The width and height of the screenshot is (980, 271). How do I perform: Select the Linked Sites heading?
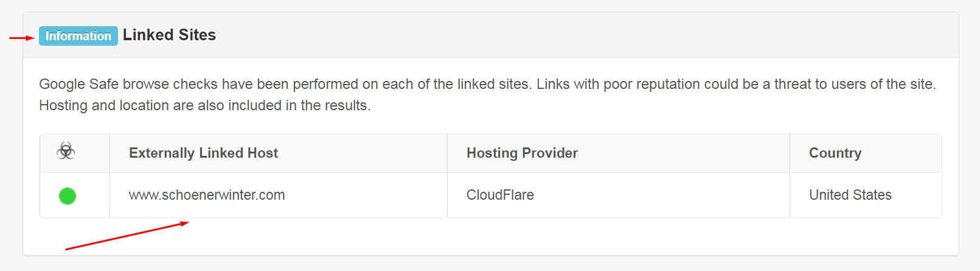click(169, 35)
